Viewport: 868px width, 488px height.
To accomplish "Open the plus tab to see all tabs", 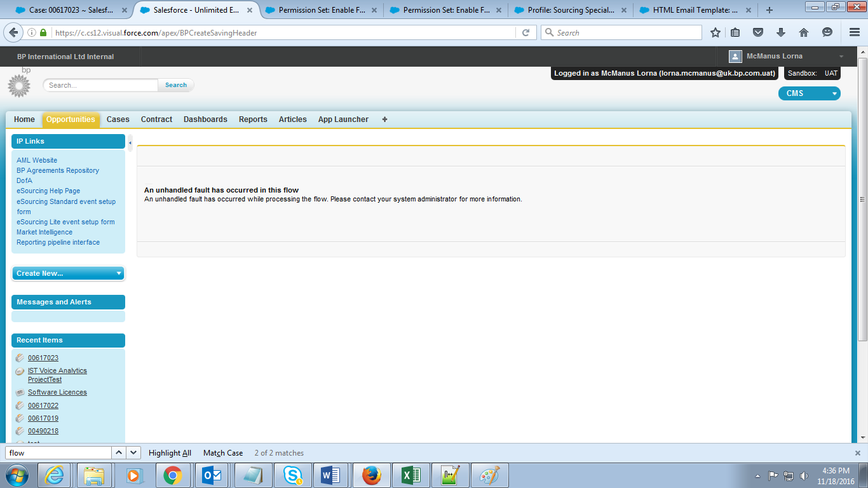I will pos(384,119).
